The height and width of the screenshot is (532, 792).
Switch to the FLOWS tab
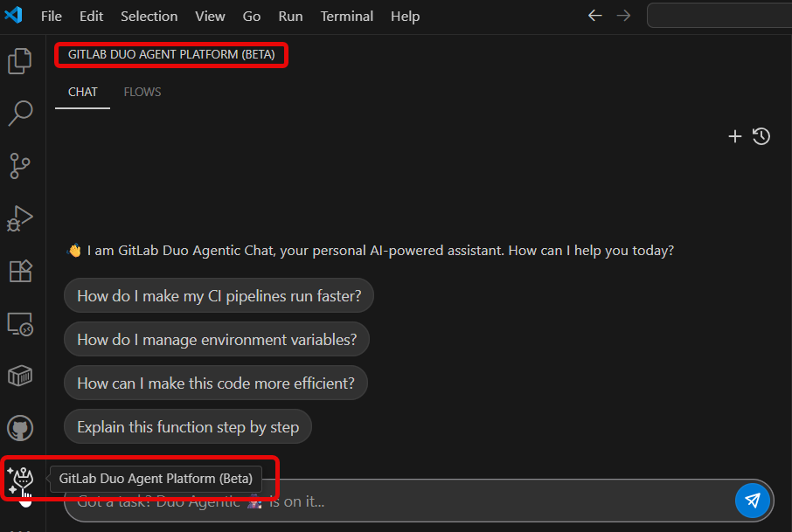click(142, 92)
